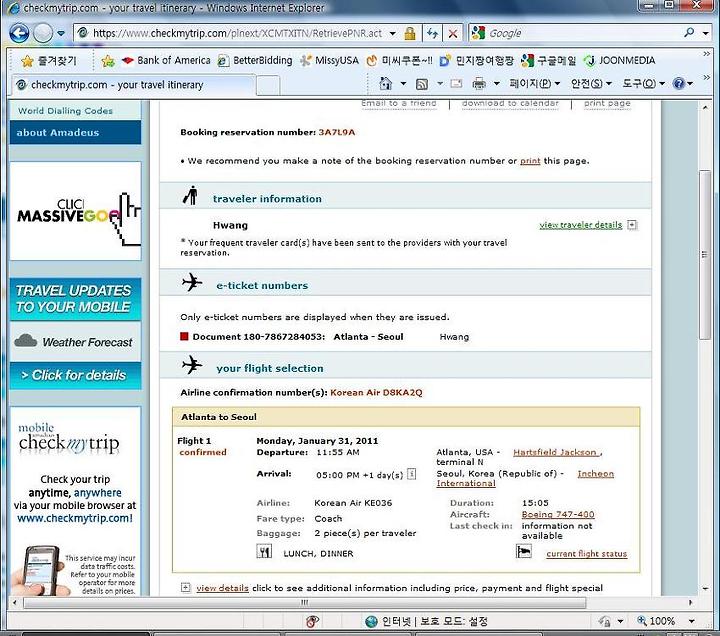Click the status bar privacy report icon
This screenshot has height=636, width=720.
312,622
